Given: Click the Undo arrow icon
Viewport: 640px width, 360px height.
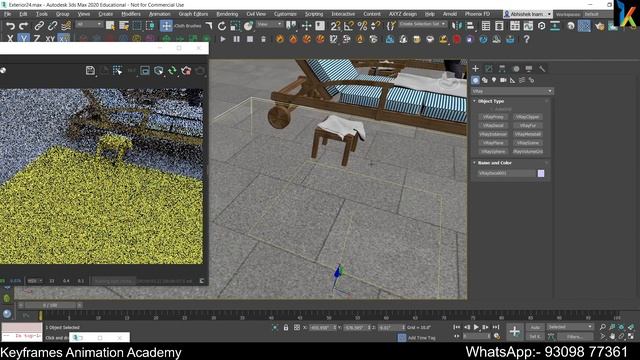Looking at the screenshot, I should tap(10, 26).
